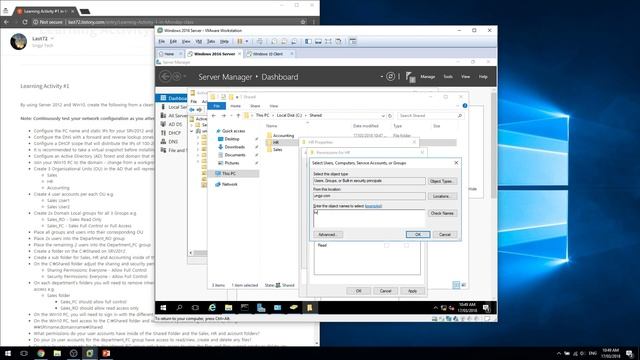
Task: Open Server Manager Help menu
Action: [x=483, y=77]
